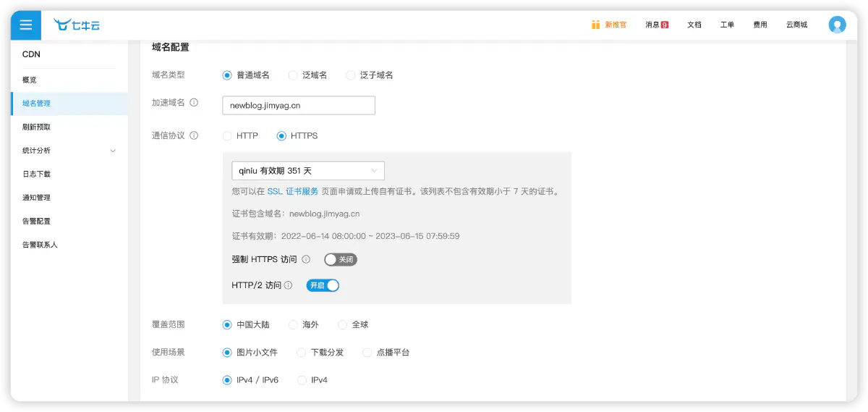Open the SSL 证书服务 link
This screenshot has width=868, height=412.
coord(293,192)
